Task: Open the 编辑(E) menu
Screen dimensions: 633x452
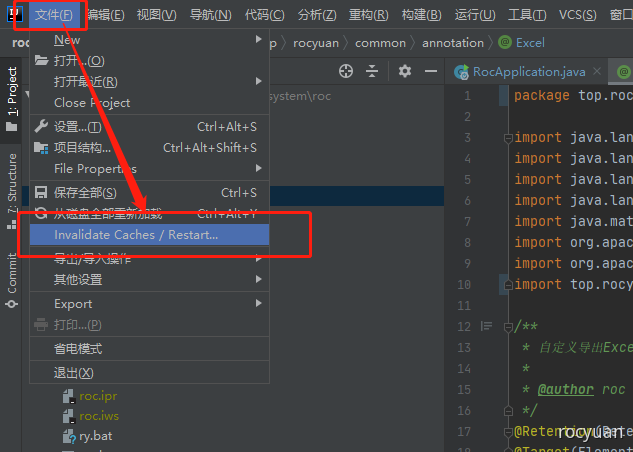Action: click(x=106, y=15)
